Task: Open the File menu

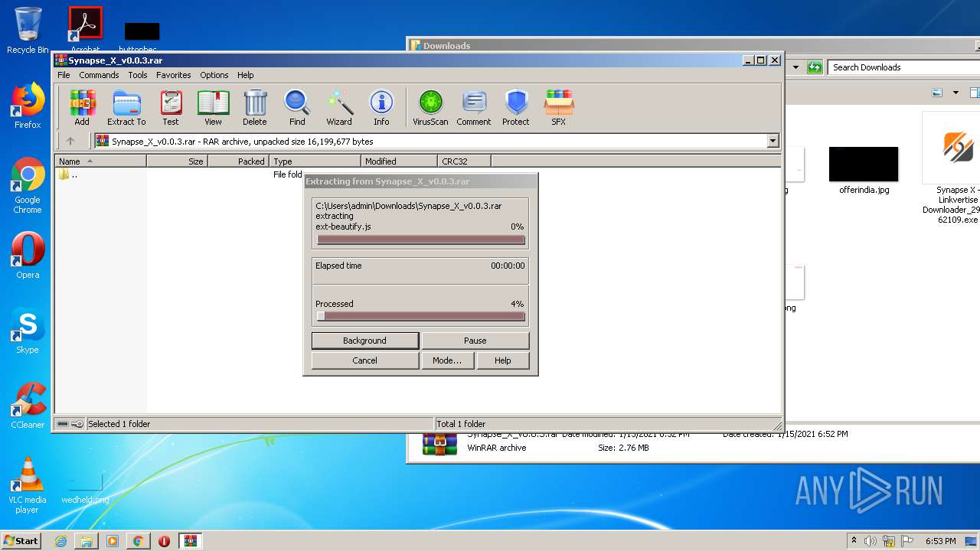Action: (x=64, y=75)
